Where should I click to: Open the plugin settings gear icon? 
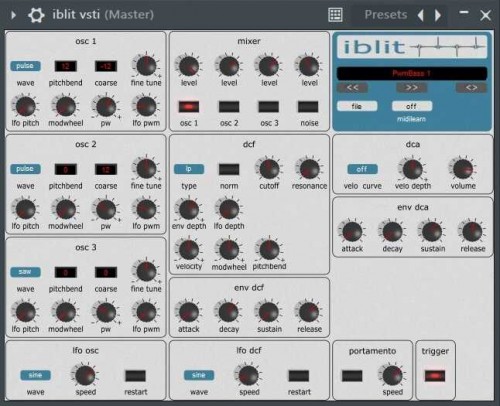tap(36, 15)
